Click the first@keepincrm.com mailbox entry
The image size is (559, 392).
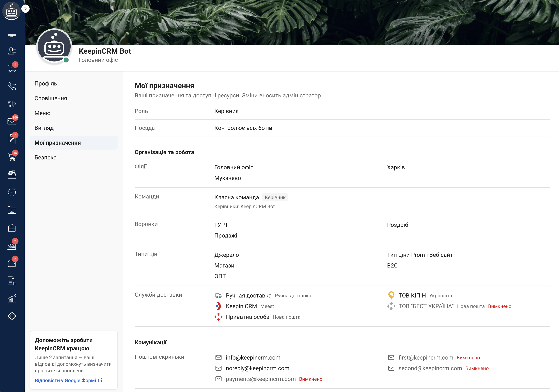click(434, 357)
